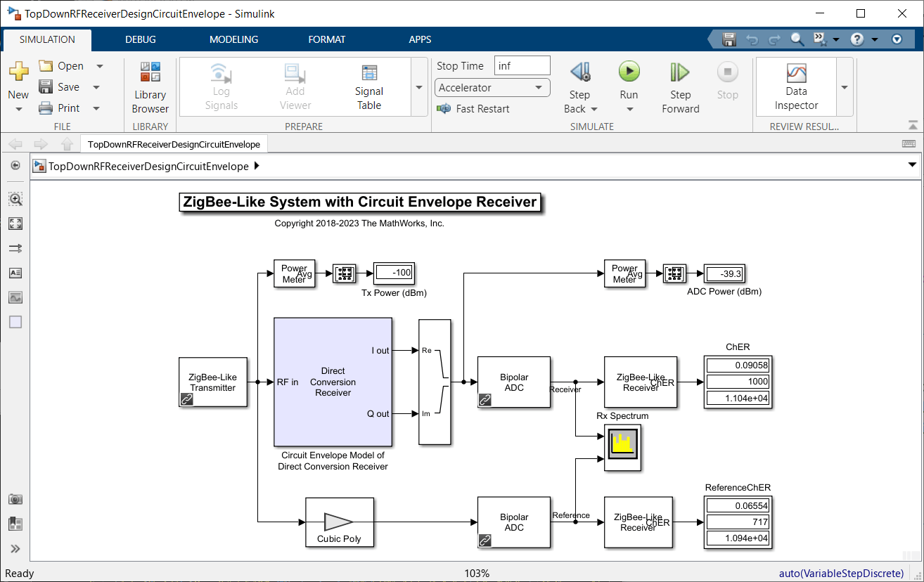Open the Signal Table

tap(368, 87)
